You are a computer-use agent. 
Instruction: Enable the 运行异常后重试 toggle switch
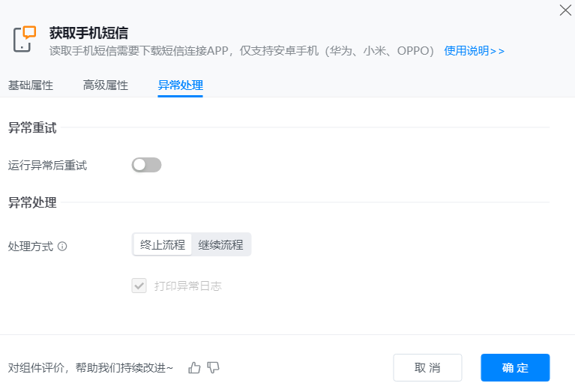tap(146, 165)
